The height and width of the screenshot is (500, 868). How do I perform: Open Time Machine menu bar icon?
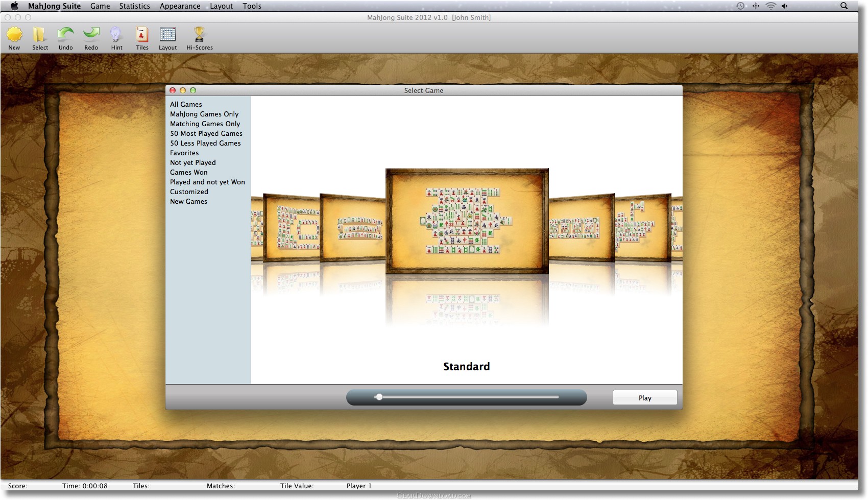pyautogui.click(x=740, y=6)
